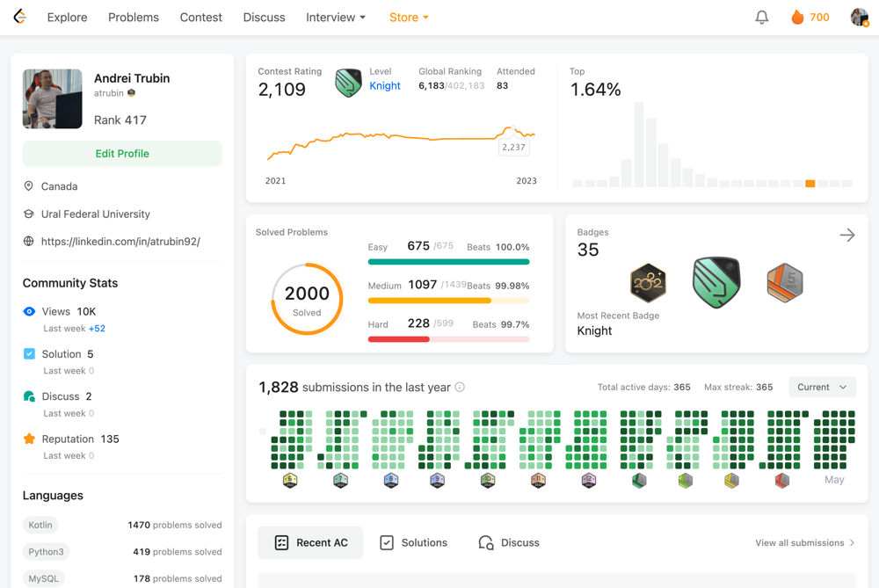The height and width of the screenshot is (588, 879).
Task: Click the red badge left of May label
Action: 782,481
